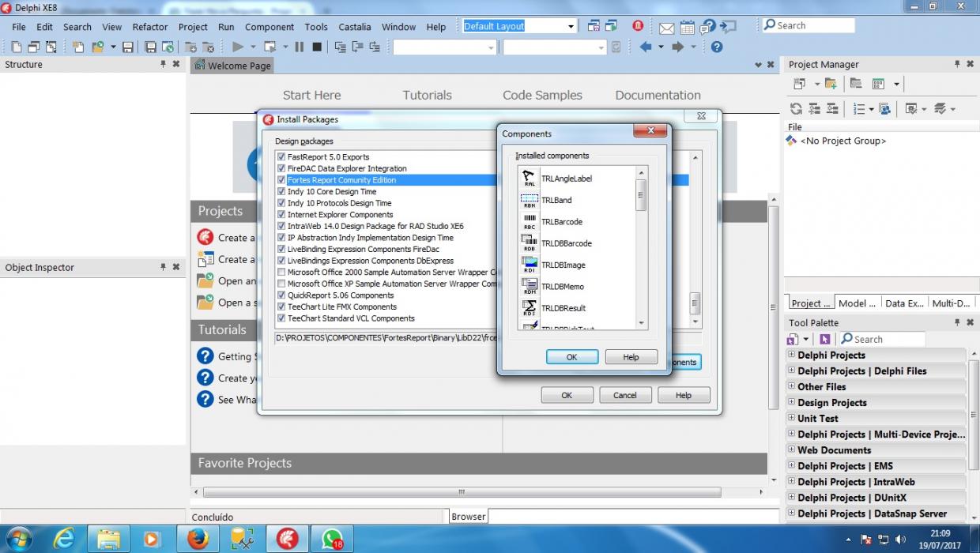Click the Forward navigation arrow icon

(677, 47)
